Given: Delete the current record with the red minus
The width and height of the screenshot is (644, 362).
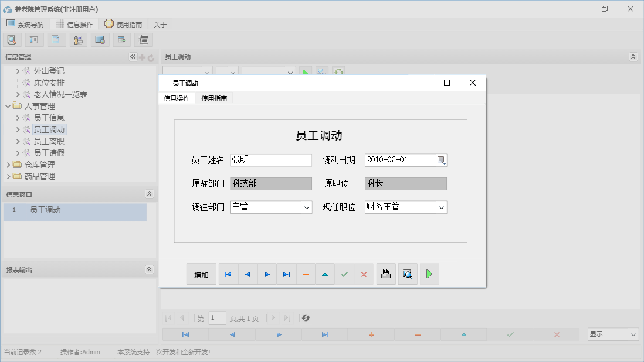Looking at the screenshot, I should pos(306,274).
